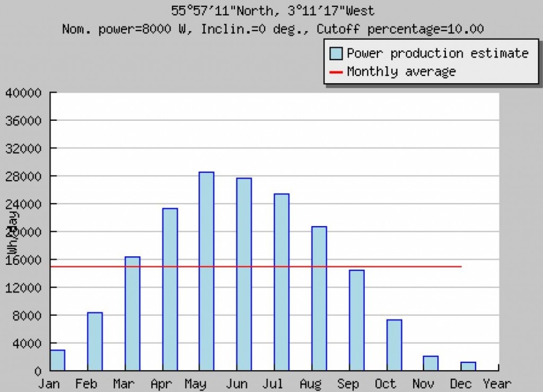The image size is (543, 392).
Task: Select the September bar
Action: tap(356, 320)
